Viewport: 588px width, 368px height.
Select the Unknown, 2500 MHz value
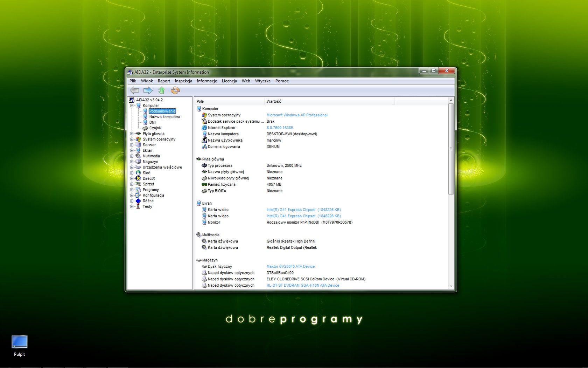(x=284, y=165)
